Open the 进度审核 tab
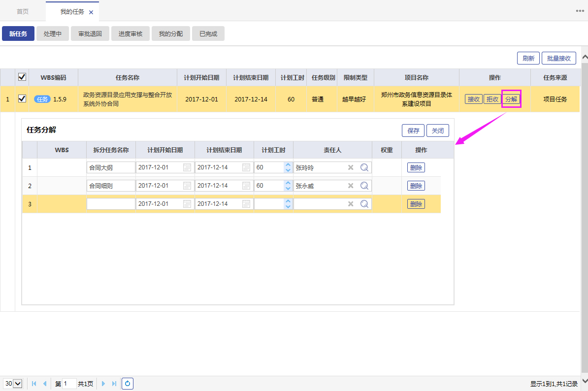This screenshot has width=588, height=391. pyautogui.click(x=131, y=34)
